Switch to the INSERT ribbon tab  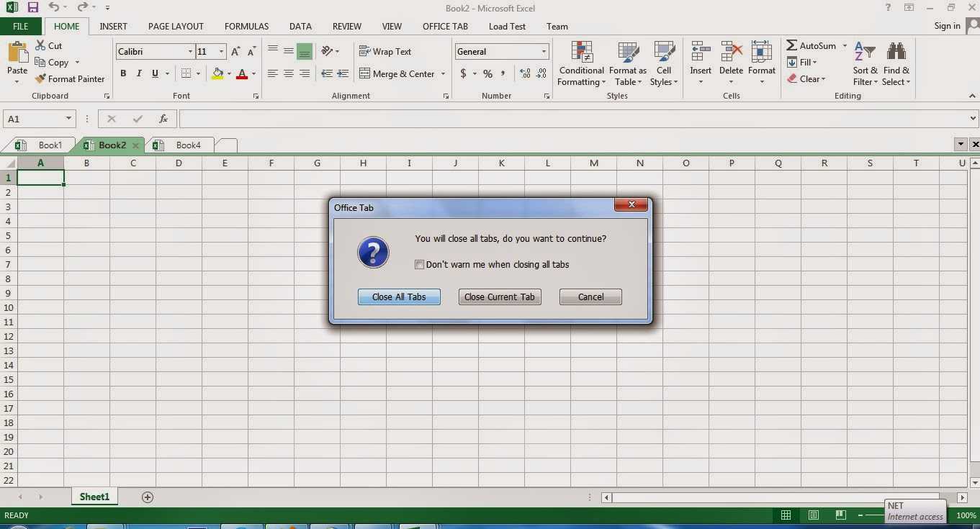tap(113, 27)
